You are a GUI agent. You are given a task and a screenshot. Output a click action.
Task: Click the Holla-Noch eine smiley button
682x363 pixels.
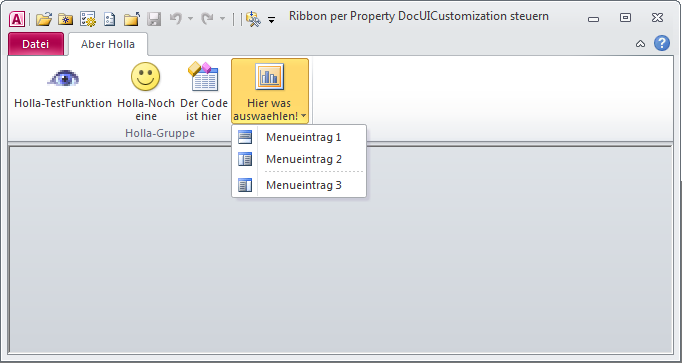pyautogui.click(x=146, y=91)
